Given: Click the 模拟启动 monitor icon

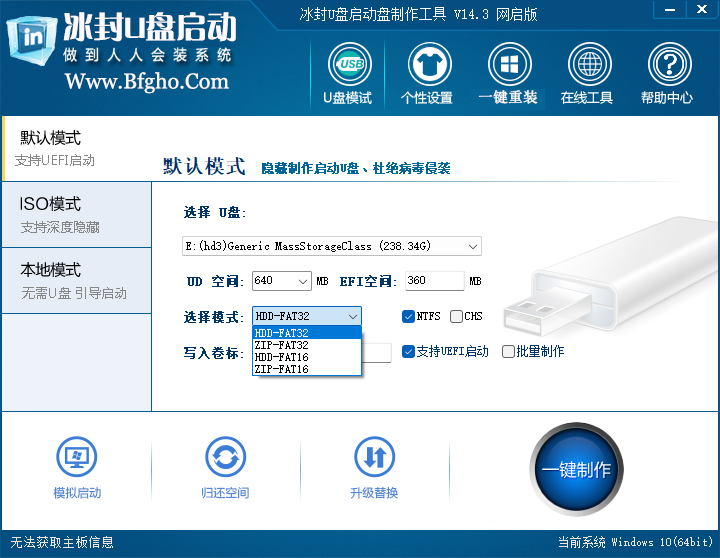Looking at the screenshot, I should (77, 457).
